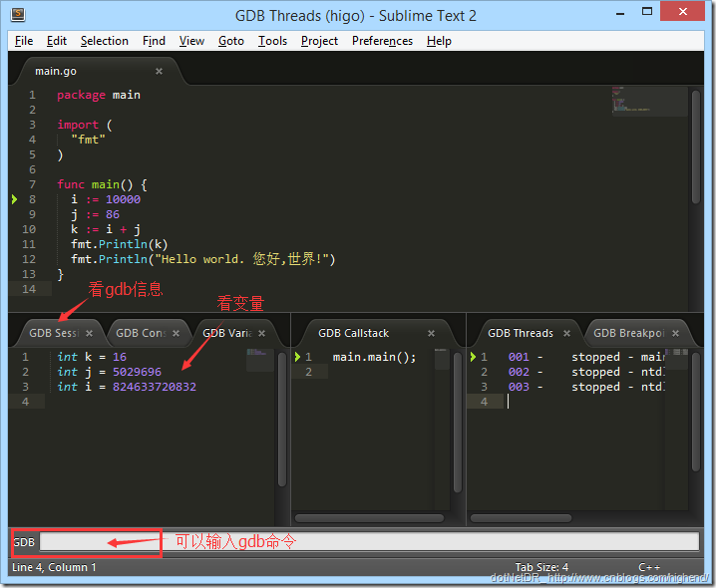Click current-line arrow marker at line 8
Viewport: 716px width, 588px height.
click(15, 199)
